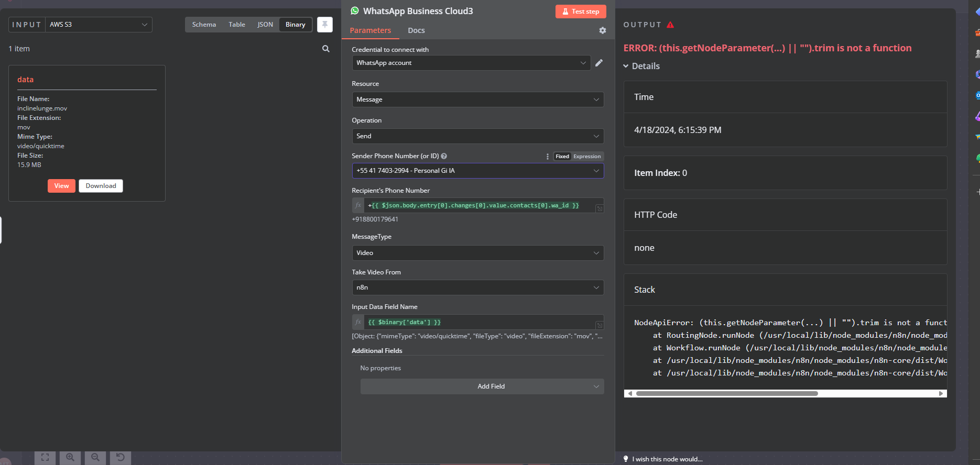Pin the input data

tap(325, 25)
